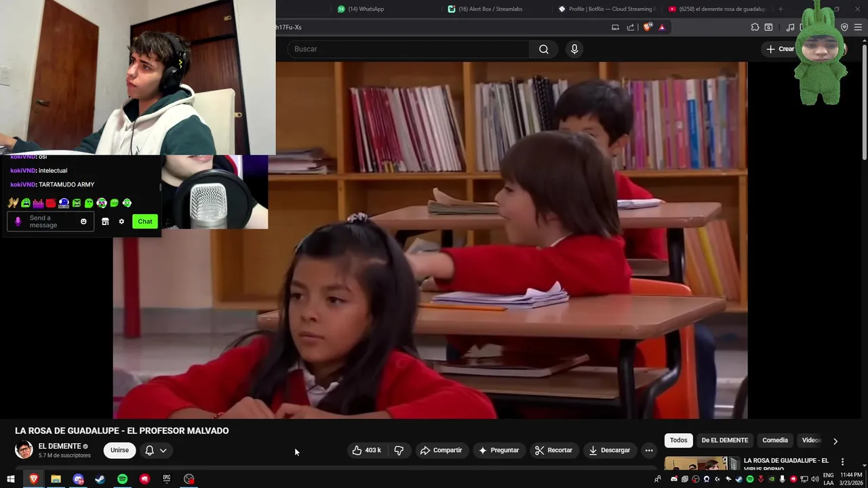Click share page icon in address bar
This screenshot has width=868, height=488.
point(631,27)
